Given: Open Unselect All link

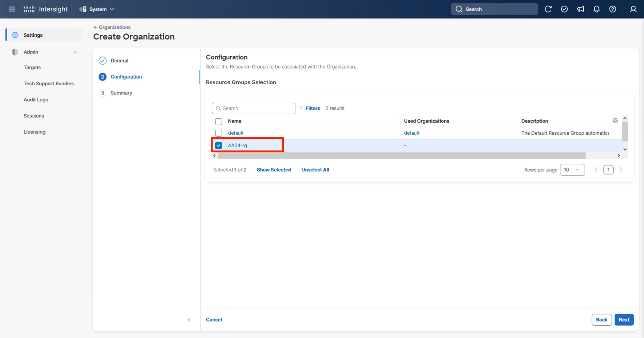Looking at the screenshot, I should 315,170.
